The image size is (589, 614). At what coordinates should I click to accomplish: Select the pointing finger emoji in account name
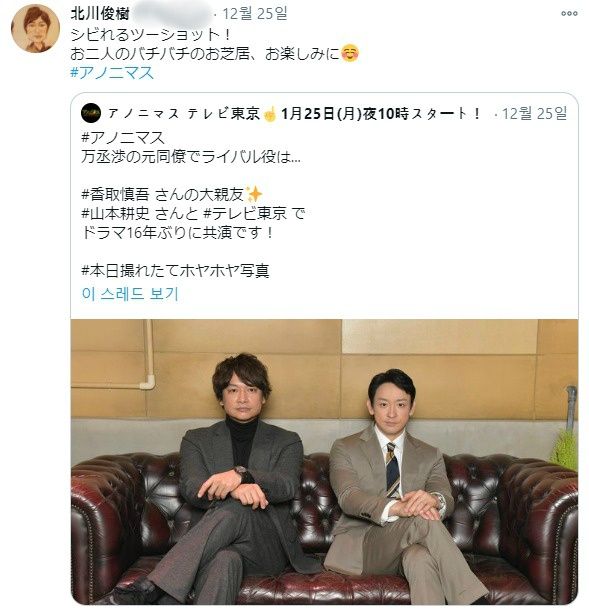click(270, 114)
